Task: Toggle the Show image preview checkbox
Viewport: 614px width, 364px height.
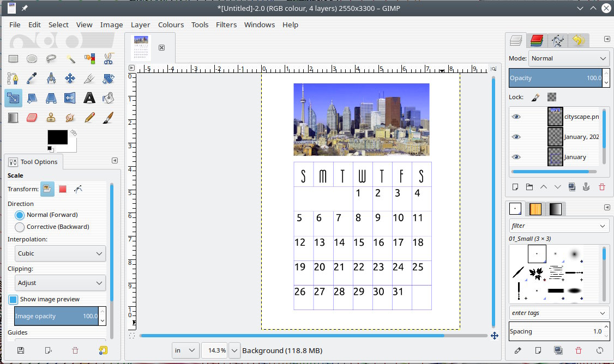Action: click(13, 299)
